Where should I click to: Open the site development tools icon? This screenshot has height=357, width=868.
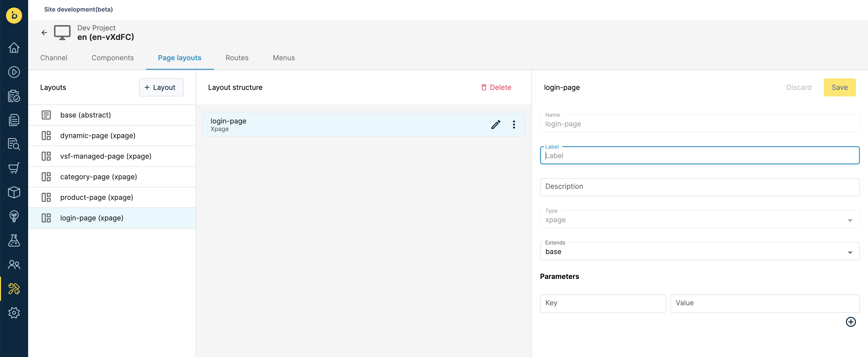[14, 289]
